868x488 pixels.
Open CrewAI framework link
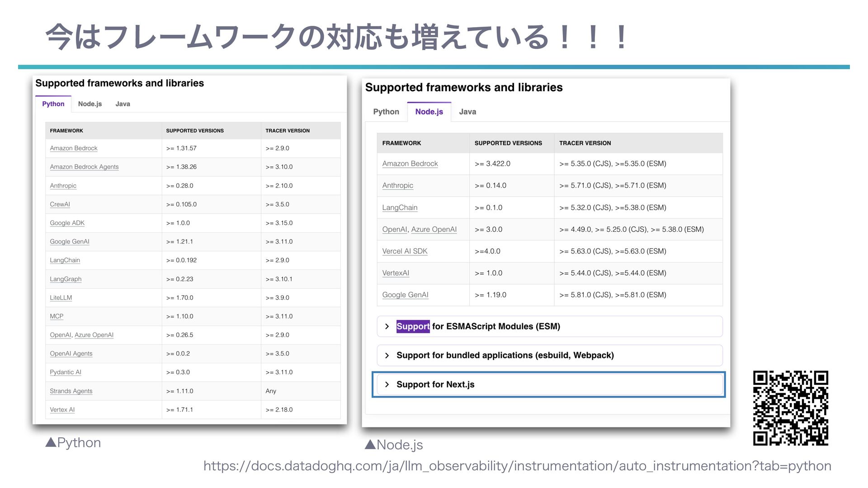pos(60,204)
